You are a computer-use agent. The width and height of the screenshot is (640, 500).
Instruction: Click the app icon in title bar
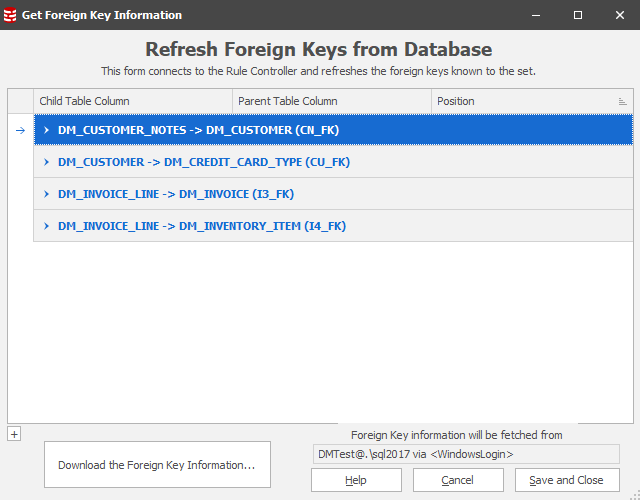(x=11, y=15)
